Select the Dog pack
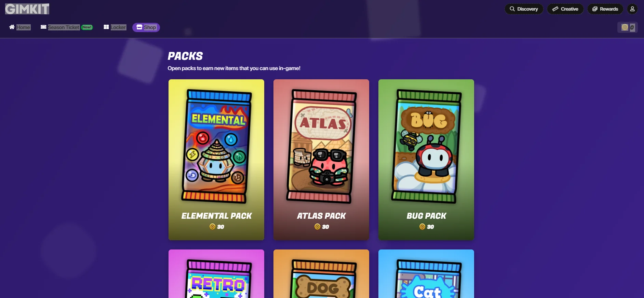Screen dimensions: 644x298 click(x=321, y=274)
